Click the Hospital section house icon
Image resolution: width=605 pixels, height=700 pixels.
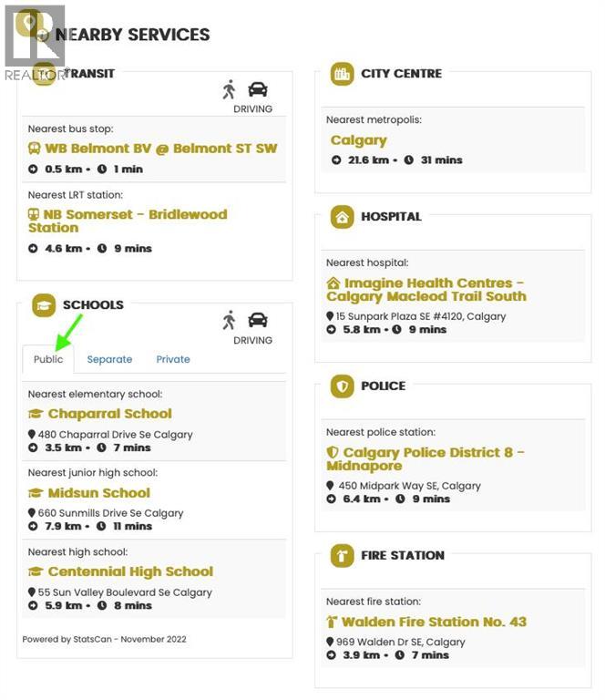click(342, 217)
